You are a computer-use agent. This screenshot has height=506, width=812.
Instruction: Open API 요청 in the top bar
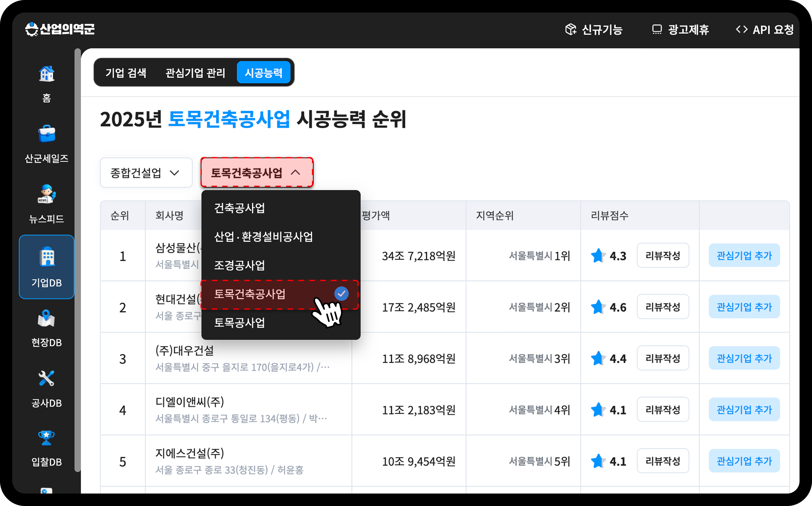pyautogui.click(x=764, y=30)
